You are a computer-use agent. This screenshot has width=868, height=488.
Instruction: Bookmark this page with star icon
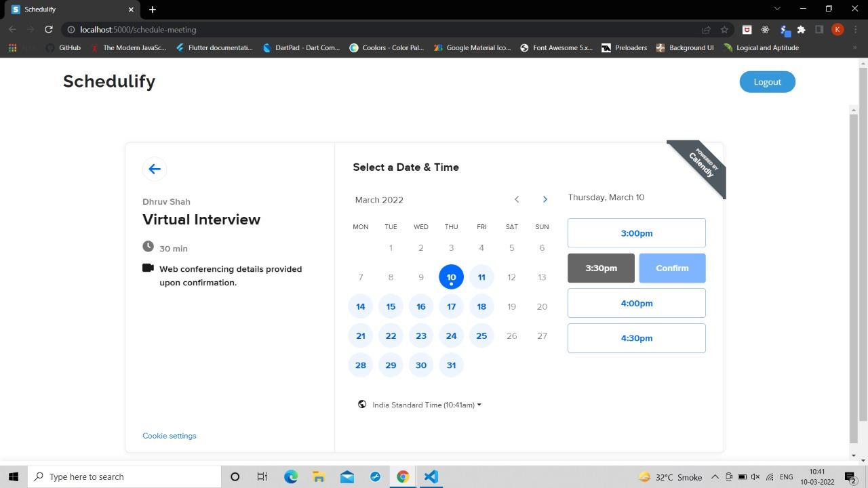tap(724, 29)
